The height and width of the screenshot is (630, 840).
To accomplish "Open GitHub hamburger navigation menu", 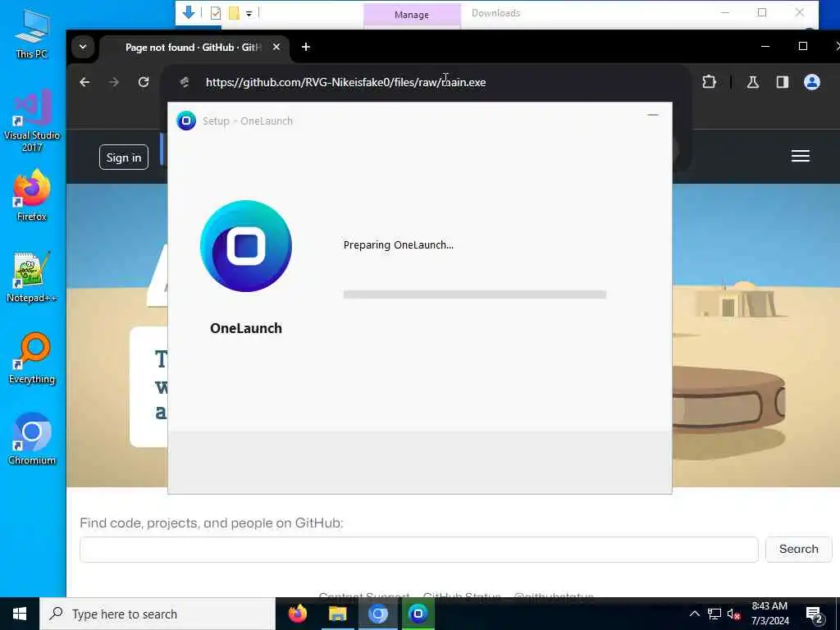I will pos(801,156).
